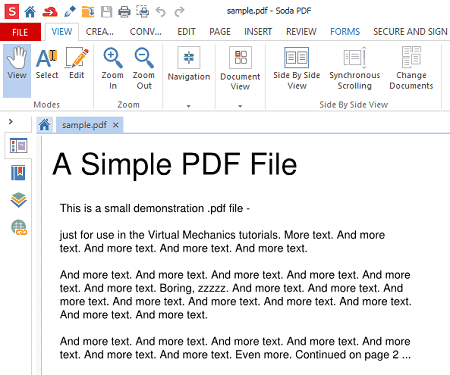Open the bookmarks sidebar panel

(x=18, y=173)
